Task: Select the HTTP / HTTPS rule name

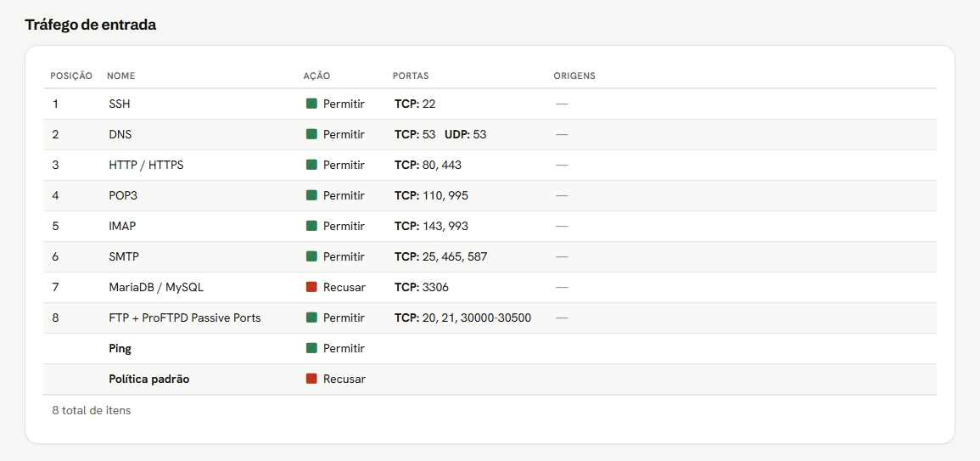Action: (146, 166)
